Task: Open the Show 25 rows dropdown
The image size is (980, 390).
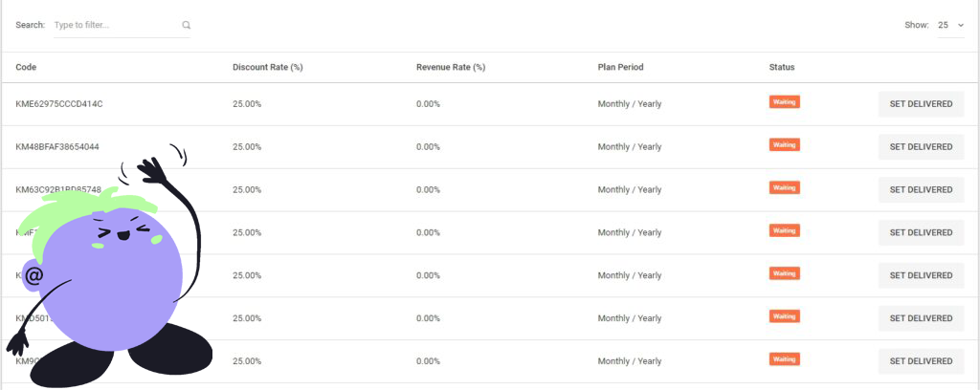Action: point(950,25)
